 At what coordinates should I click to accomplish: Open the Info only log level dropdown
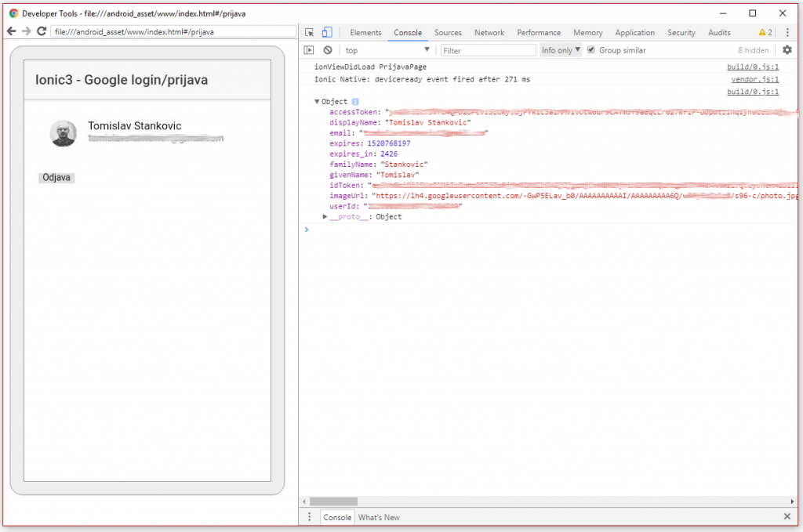point(561,50)
